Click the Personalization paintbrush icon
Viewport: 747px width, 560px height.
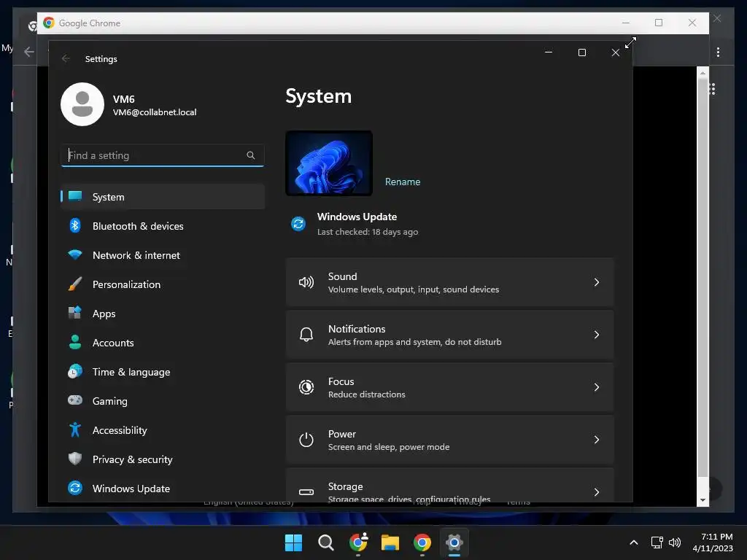75,284
